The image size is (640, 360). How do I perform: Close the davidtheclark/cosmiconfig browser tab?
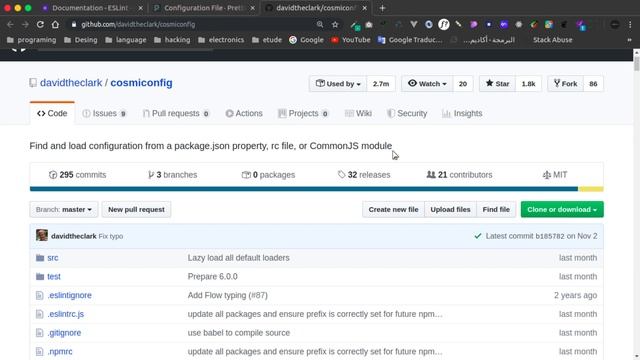point(364,8)
